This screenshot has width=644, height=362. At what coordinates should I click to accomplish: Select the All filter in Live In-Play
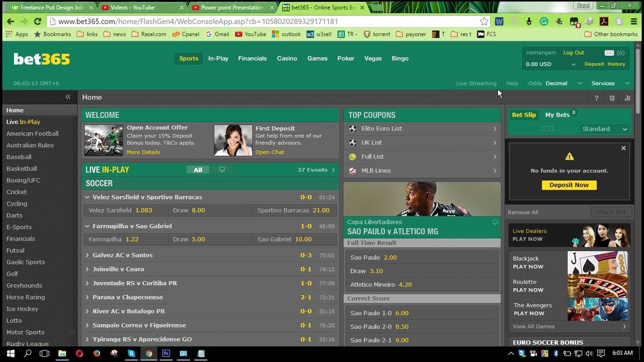[x=198, y=170]
